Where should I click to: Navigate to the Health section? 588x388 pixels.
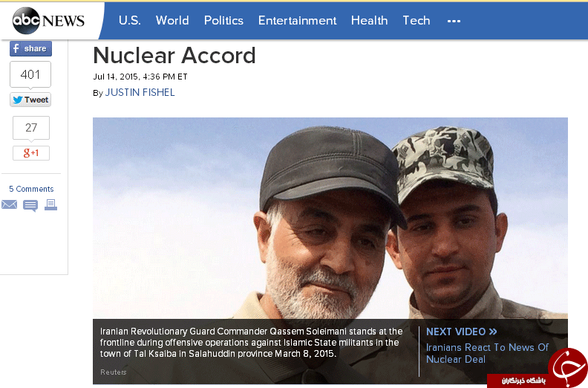click(369, 21)
